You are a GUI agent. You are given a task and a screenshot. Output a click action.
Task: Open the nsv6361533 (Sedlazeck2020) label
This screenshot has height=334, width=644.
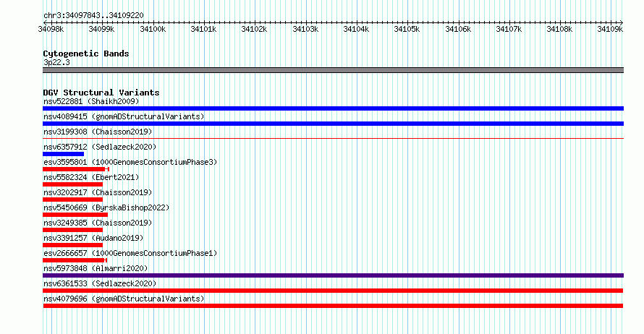(100, 283)
